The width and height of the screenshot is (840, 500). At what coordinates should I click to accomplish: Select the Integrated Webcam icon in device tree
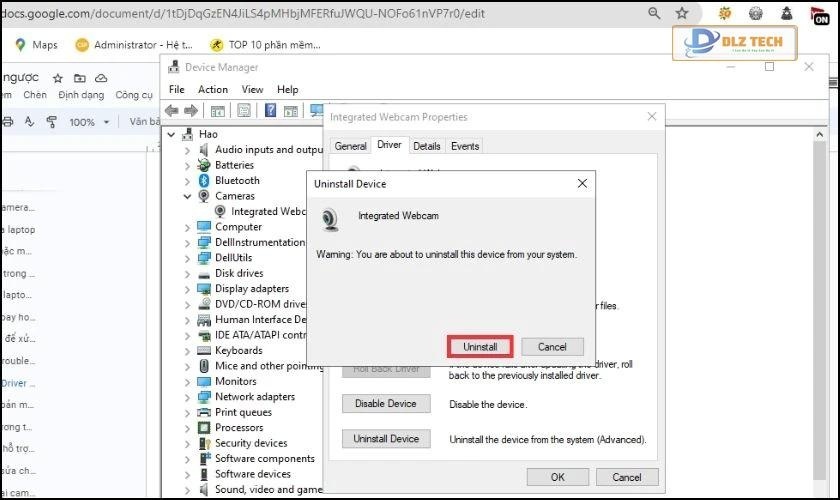point(220,212)
